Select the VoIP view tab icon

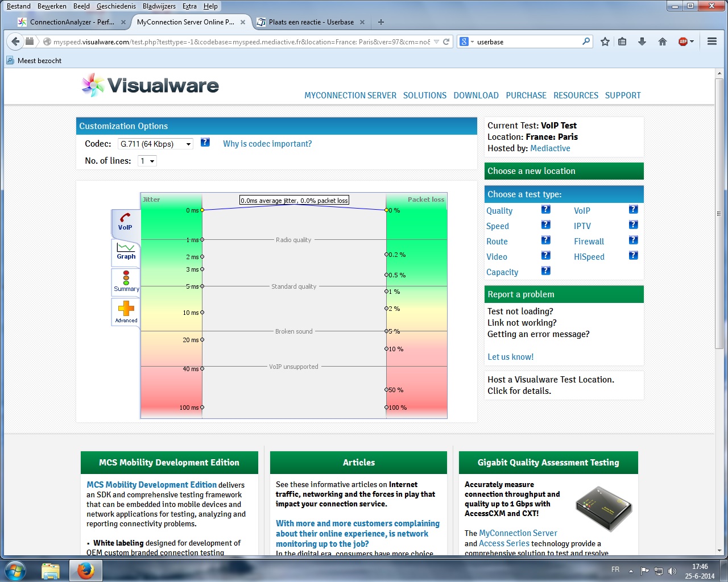coord(125,222)
